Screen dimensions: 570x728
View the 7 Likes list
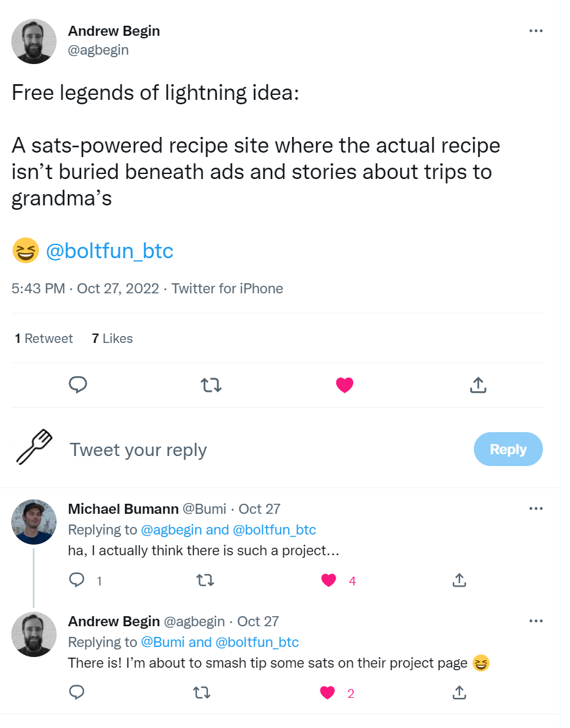pos(112,339)
